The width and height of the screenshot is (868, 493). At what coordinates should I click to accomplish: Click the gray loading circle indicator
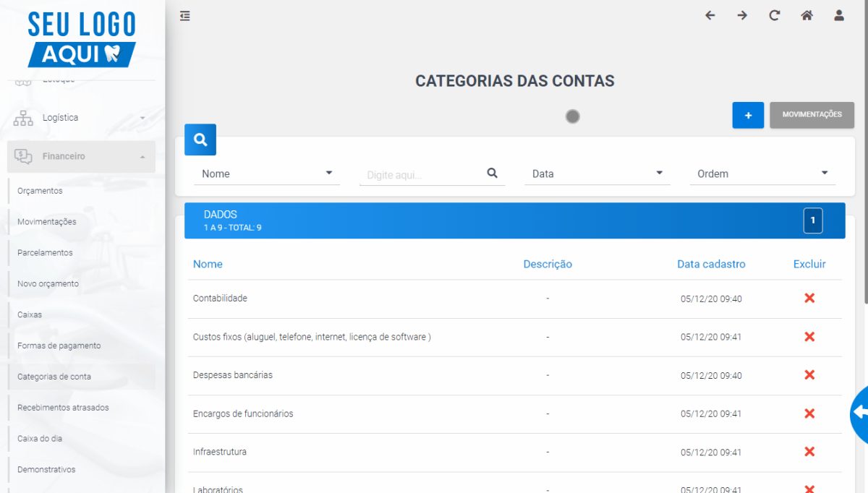coord(573,116)
